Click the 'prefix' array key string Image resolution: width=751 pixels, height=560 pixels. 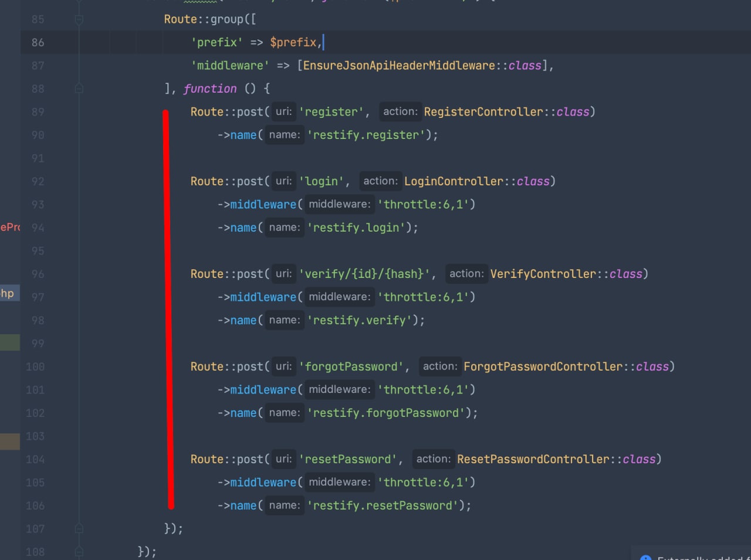point(216,42)
